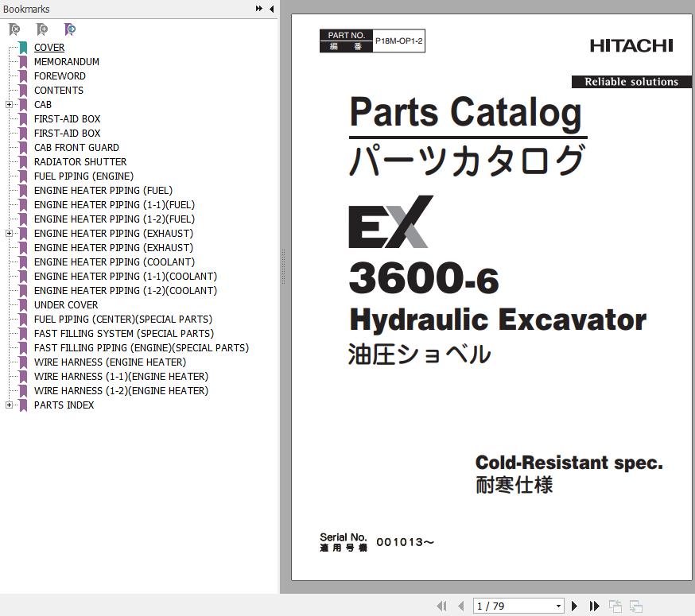Image resolution: width=695 pixels, height=616 pixels.
Task: Click the MEMORANDUM bookmark flag icon
Action: point(24,62)
